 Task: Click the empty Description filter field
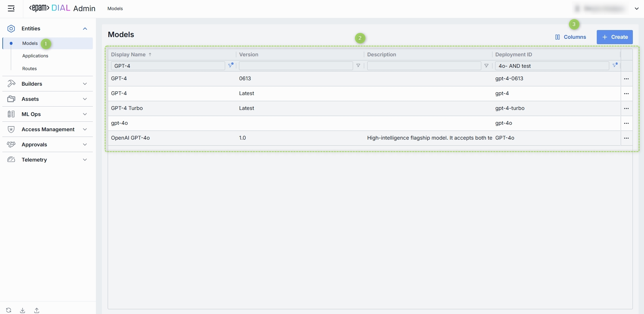click(424, 66)
